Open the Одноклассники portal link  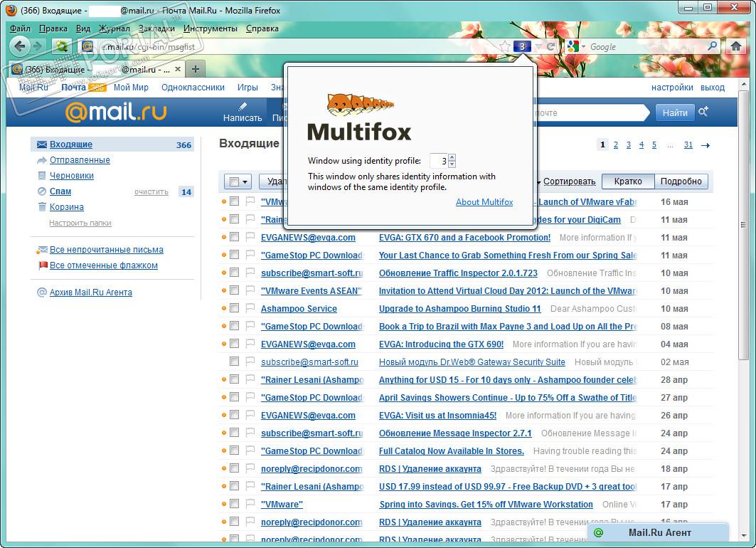tap(193, 88)
